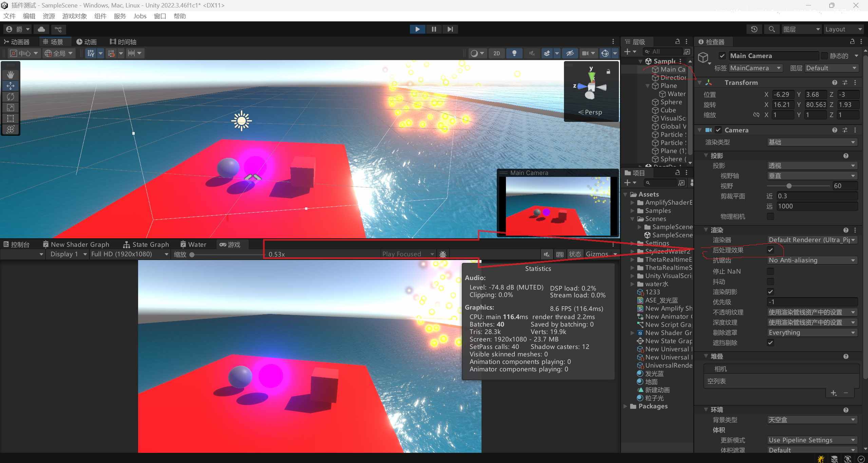
Task: Select the Rect Transform tool
Action: 11,118
